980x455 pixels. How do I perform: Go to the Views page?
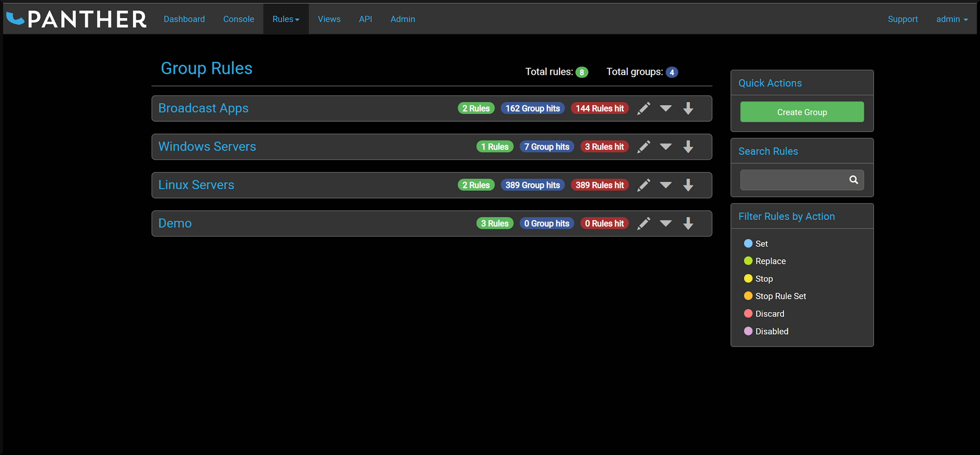(329, 19)
